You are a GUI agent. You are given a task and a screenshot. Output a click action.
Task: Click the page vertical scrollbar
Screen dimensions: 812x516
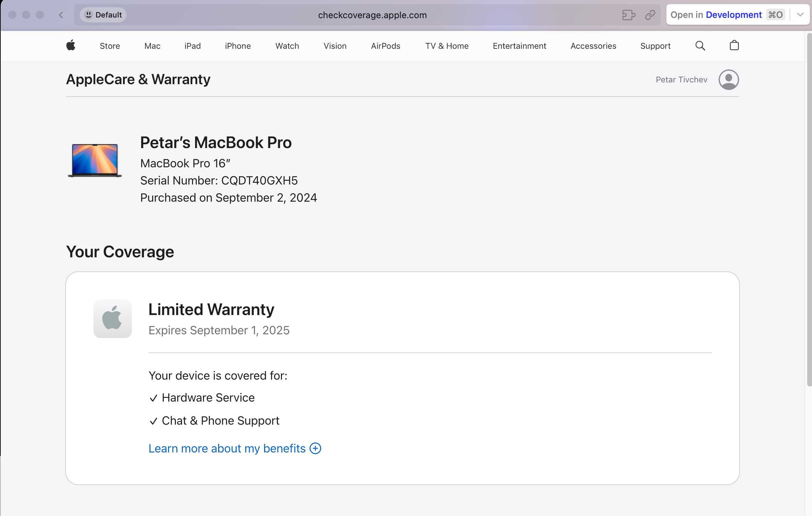[809, 210]
